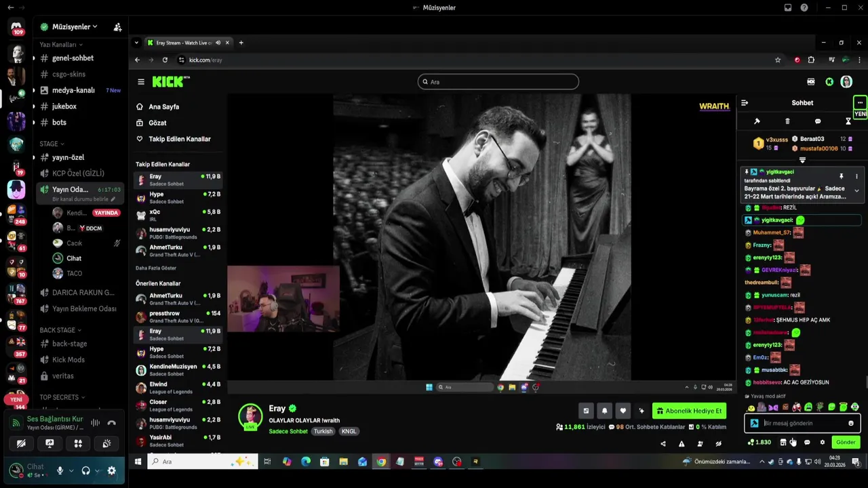Click Abonelik Hediye Et button
This screenshot has width=868, height=488.
click(x=689, y=411)
